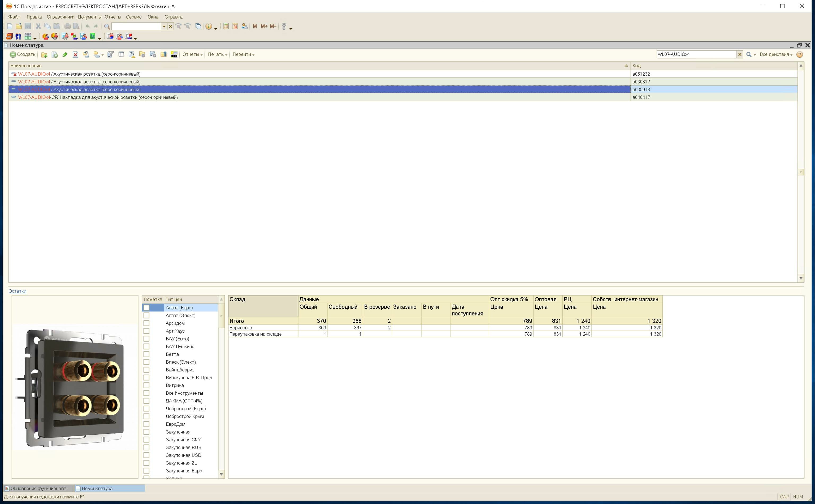Click the two people counterparties icon

tap(18, 36)
